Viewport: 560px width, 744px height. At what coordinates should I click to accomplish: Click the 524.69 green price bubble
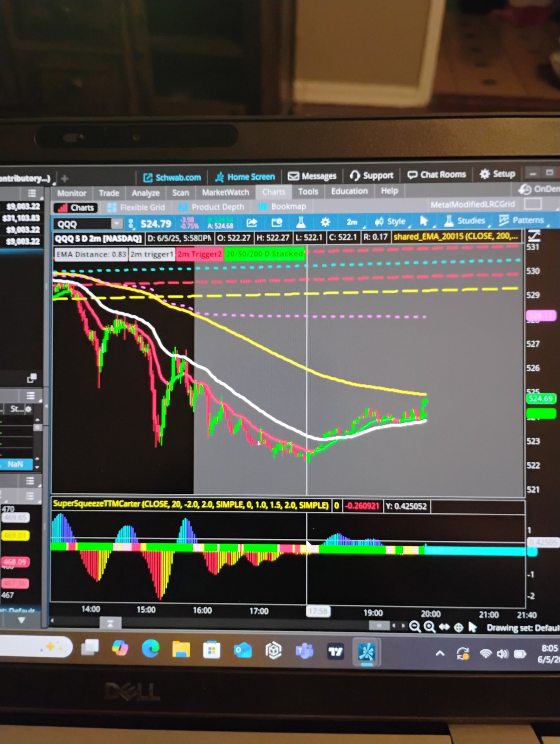tap(541, 399)
